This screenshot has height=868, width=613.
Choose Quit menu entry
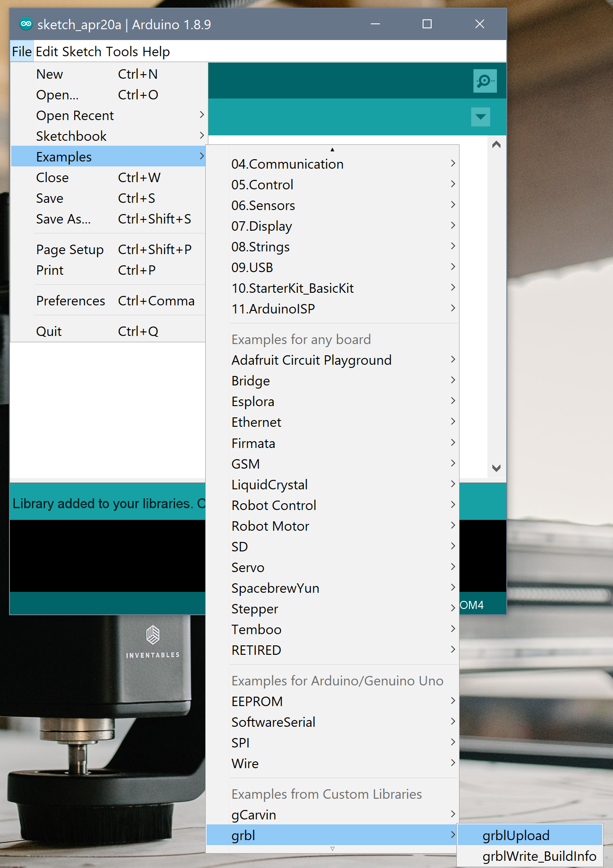pyautogui.click(x=108, y=331)
